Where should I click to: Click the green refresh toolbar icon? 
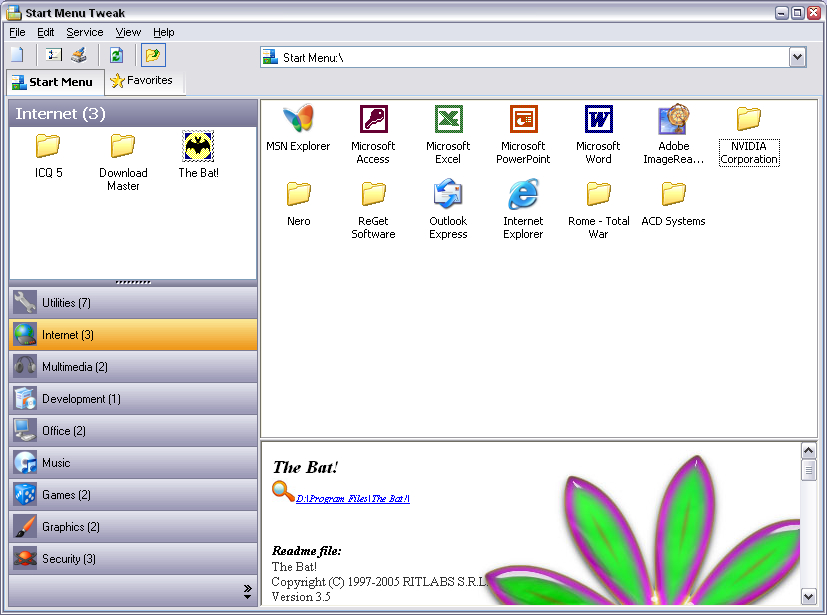point(116,55)
